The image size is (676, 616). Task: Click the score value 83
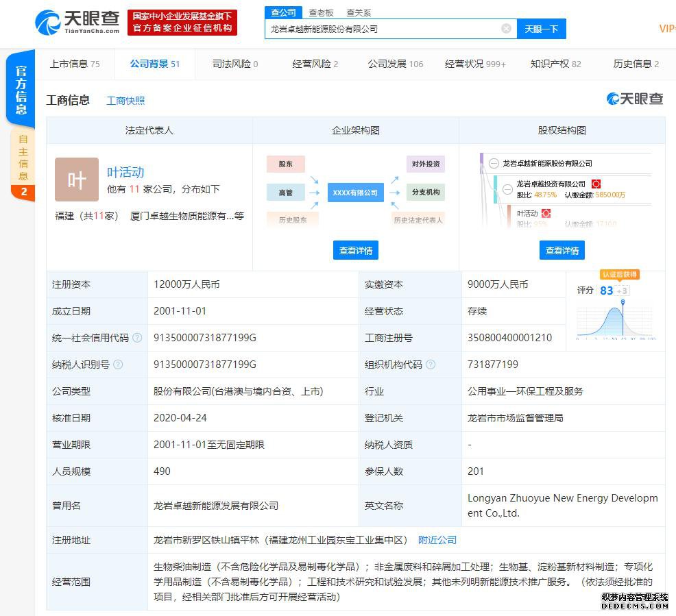pyautogui.click(x=606, y=291)
